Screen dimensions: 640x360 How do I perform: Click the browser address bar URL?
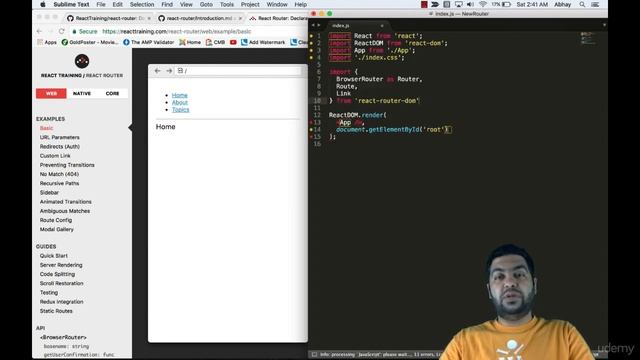tap(176, 31)
